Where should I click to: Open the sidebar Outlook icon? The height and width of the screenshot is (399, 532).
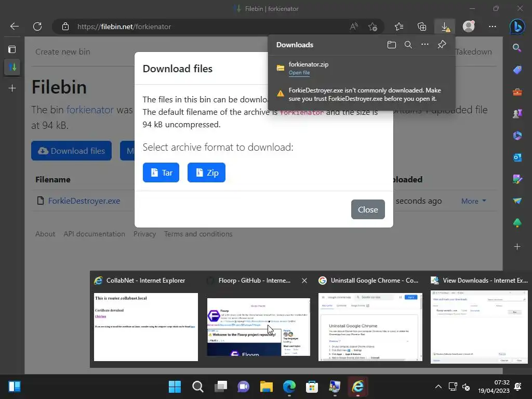pos(517,157)
